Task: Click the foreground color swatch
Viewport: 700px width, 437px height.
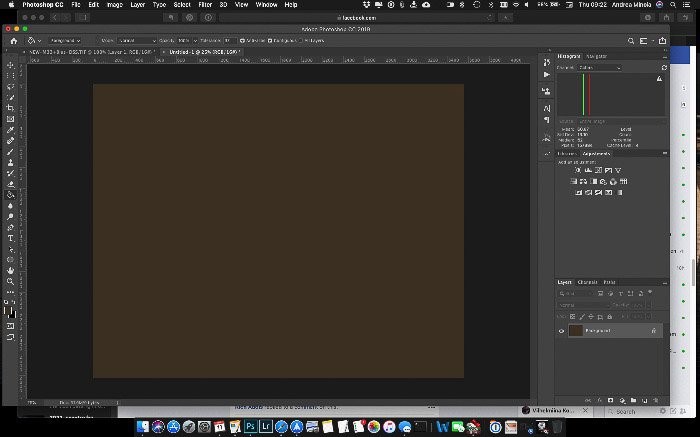Action: [7, 311]
